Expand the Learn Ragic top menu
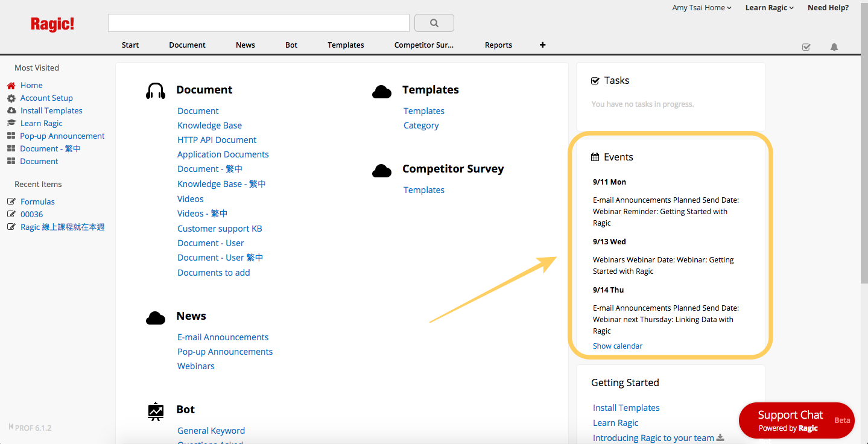This screenshot has height=444, width=868. point(769,8)
